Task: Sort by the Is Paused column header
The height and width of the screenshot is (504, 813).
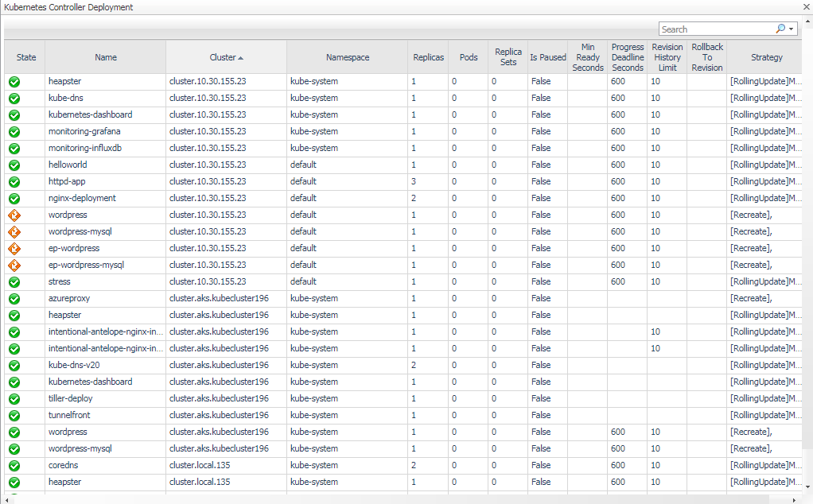Action: coord(547,57)
